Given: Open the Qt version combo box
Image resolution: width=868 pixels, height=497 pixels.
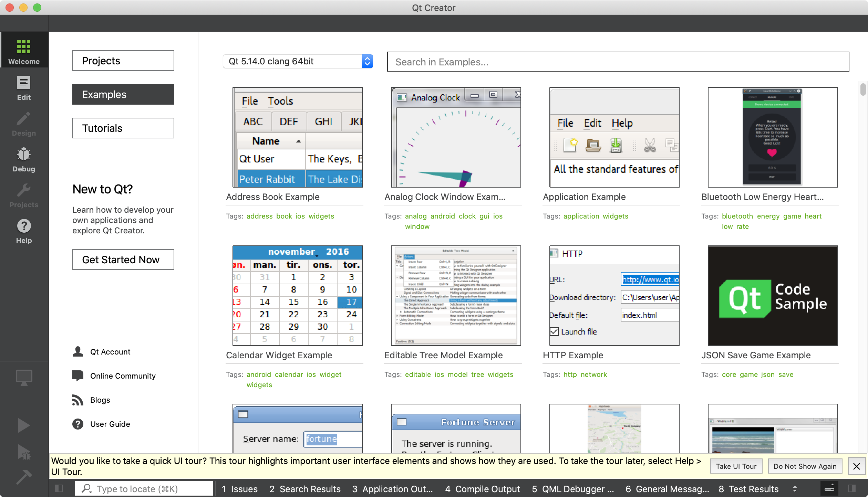Looking at the screenshot, I should click(298, 61).
